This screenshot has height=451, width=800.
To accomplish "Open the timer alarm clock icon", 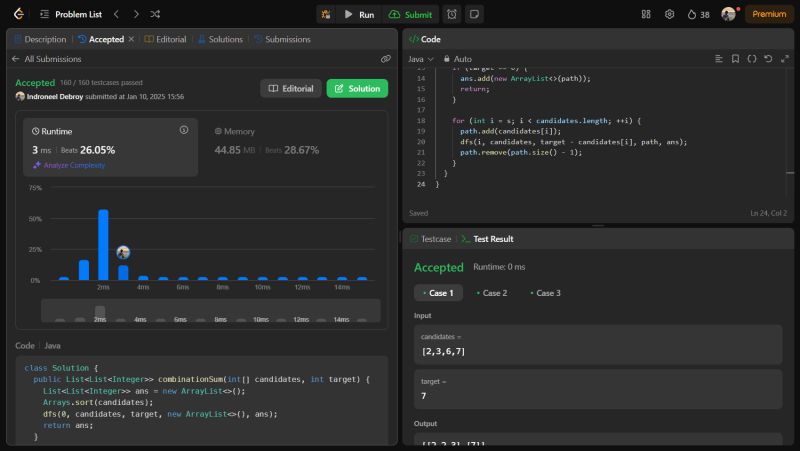I will 452,14.
